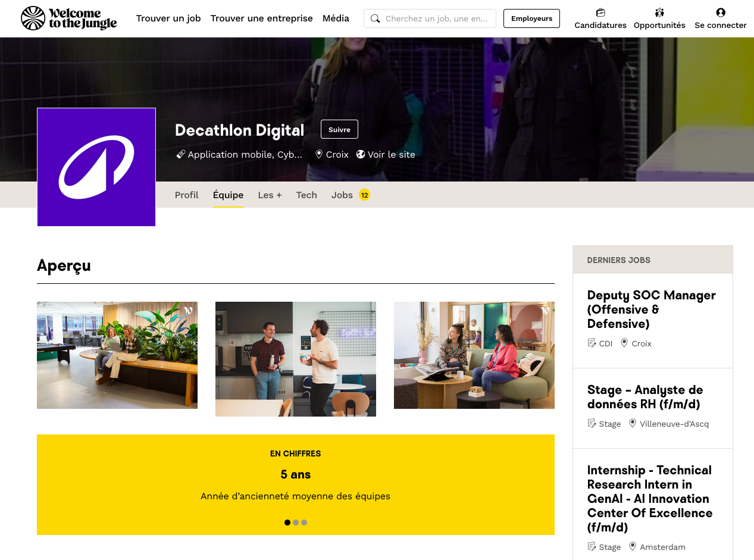754x560 pixels.
Task: Select the second carousel dot
Action: (296, 523)
